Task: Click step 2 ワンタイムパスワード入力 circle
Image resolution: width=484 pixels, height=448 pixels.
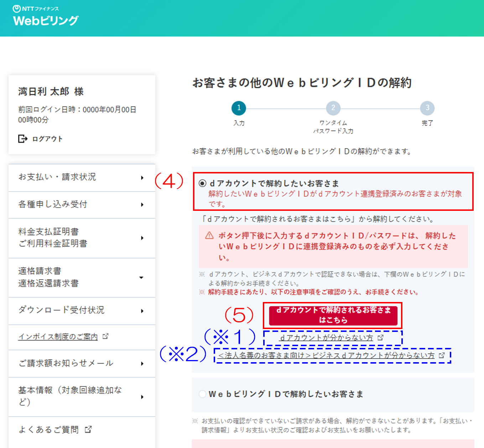Action: (x=333, y=108)
